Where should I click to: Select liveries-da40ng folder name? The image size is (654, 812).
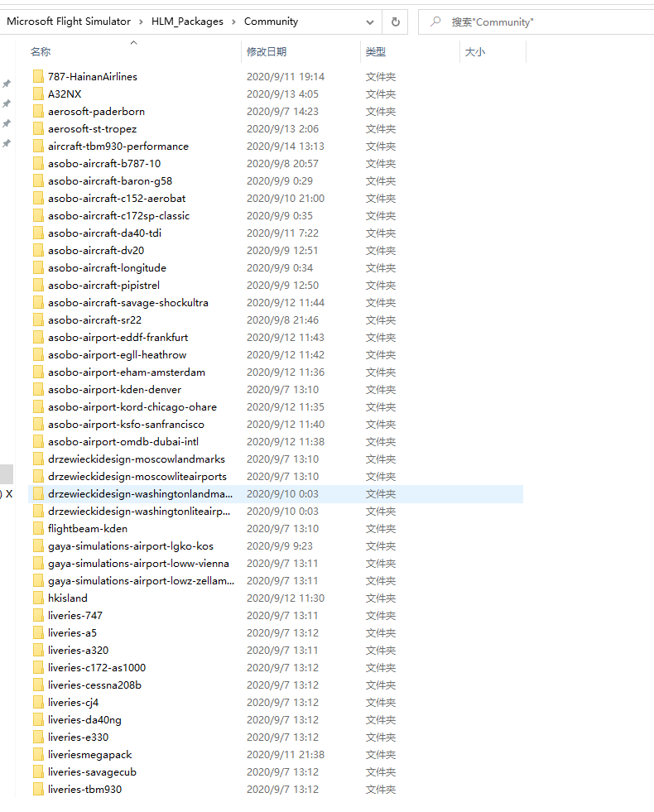click(x=84, y=720)
